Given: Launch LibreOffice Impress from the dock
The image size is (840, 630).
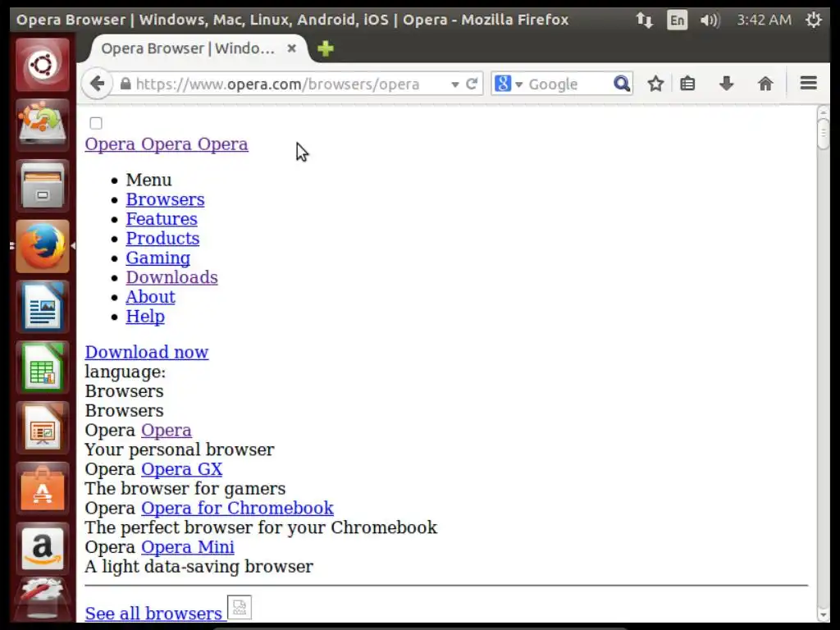Looking at the screenshot, I should 43,428.
